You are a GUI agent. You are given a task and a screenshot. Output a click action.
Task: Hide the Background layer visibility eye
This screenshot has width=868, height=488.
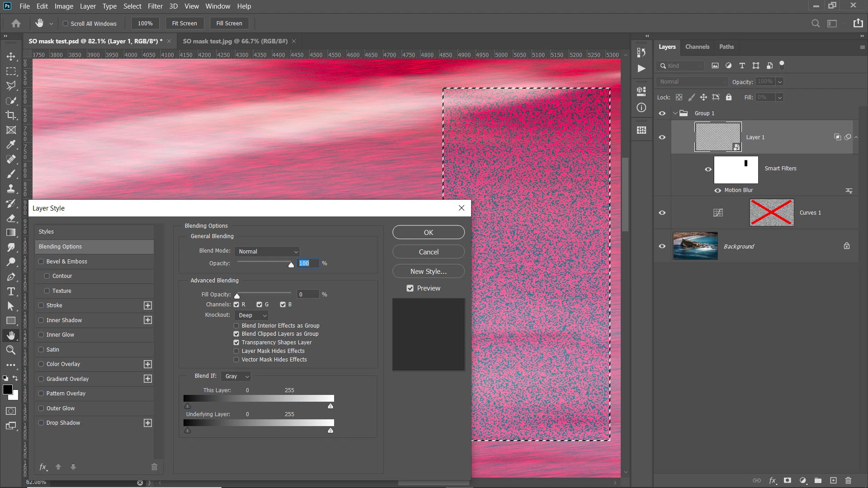click(x=662, y=246)
